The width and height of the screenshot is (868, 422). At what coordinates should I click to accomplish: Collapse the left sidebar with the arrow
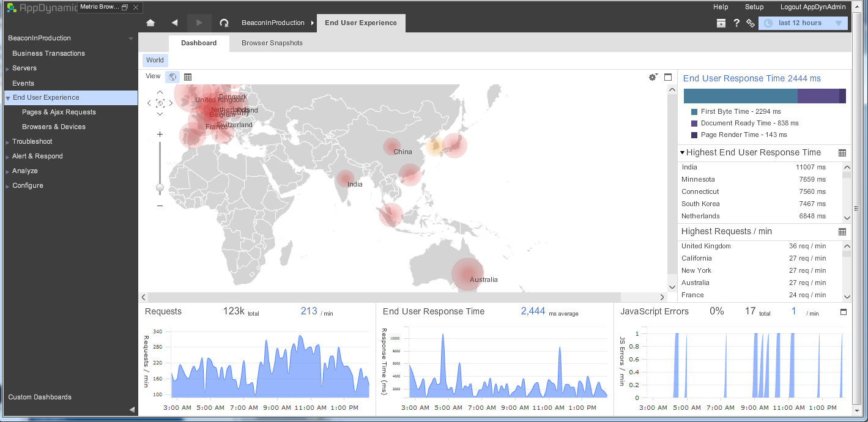132,409
